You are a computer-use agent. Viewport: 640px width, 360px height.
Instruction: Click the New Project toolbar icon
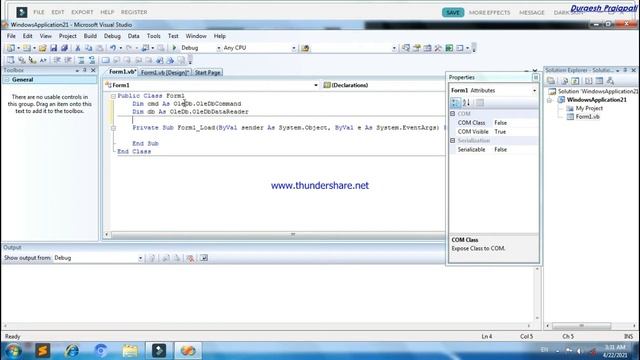tap(11, 48)
